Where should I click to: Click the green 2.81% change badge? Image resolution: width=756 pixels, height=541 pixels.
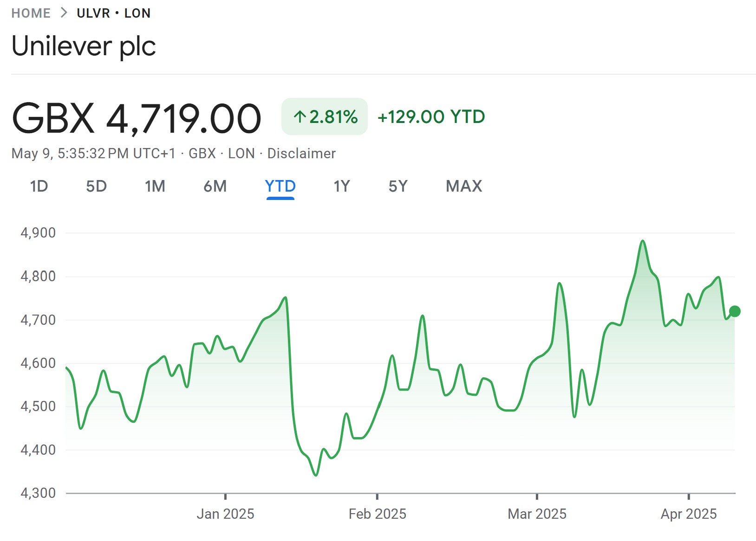click(x=325, y=117)
